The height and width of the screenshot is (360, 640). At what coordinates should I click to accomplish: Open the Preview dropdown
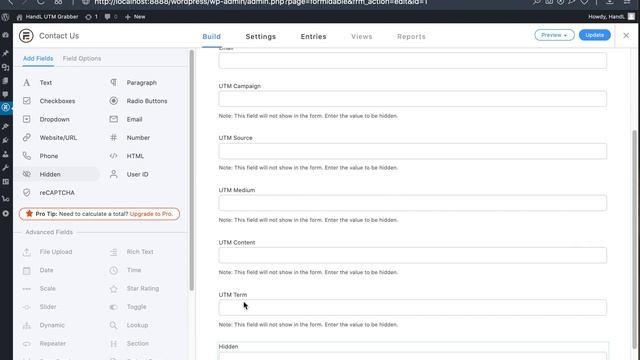pyautogui.click(x=554, y=35)
